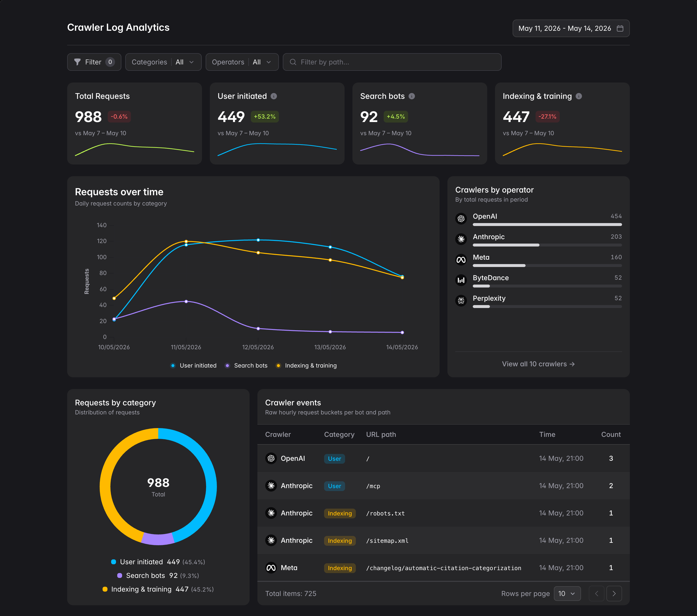Click Search bots card sparkline
This screenshot has height=616, width=697.
coord(419,150)
